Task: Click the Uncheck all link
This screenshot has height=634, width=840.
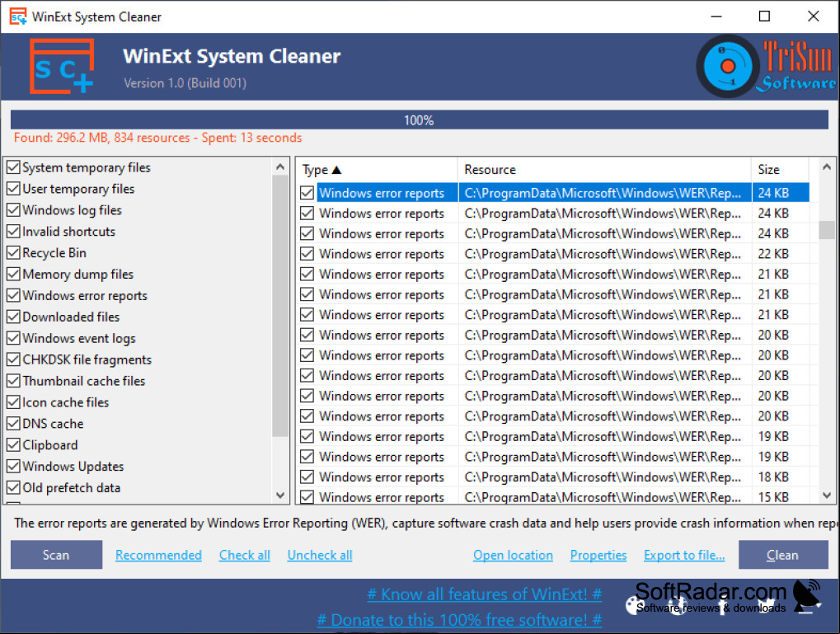Action: tap(320, 555)
